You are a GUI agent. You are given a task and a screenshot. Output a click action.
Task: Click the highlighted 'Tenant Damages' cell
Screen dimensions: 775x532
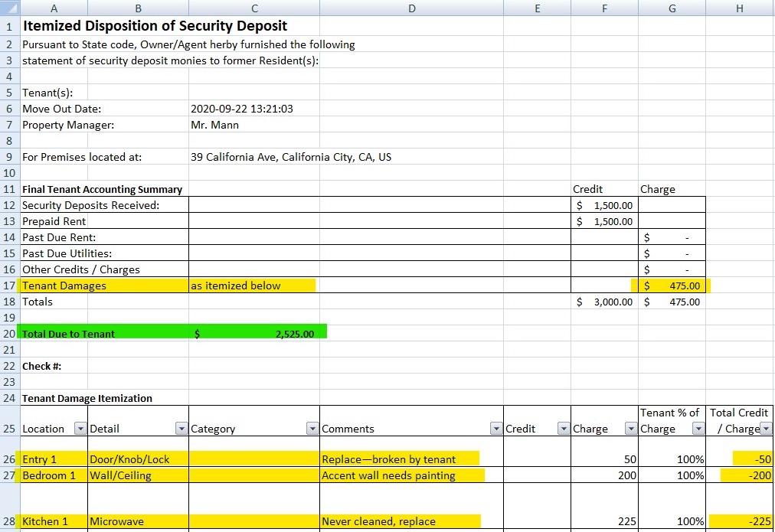(x=64, y=286)
